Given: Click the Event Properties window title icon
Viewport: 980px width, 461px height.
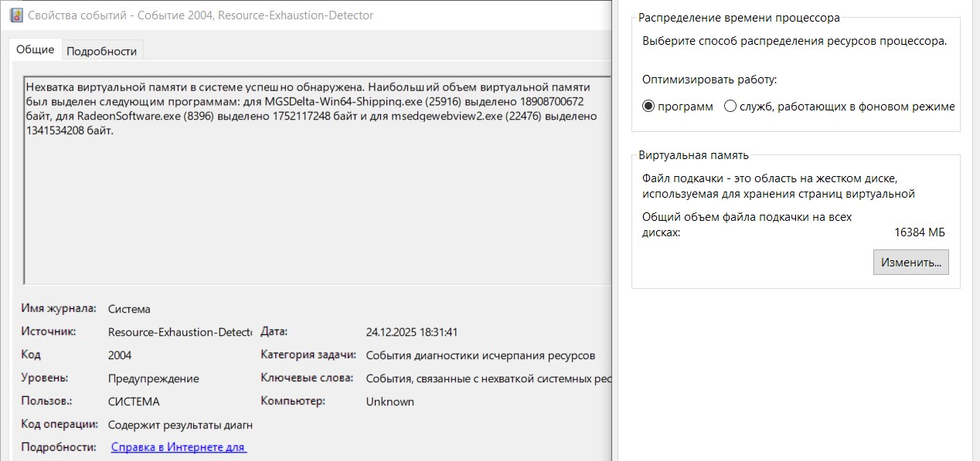Looking at the screenshot, I should point(16,15).
